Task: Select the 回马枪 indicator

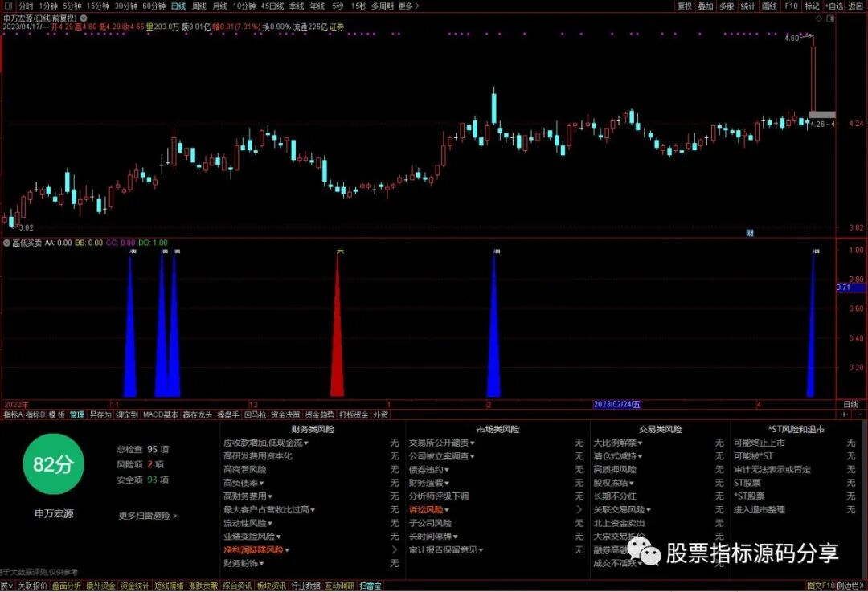Action: (x=256, y=414)
